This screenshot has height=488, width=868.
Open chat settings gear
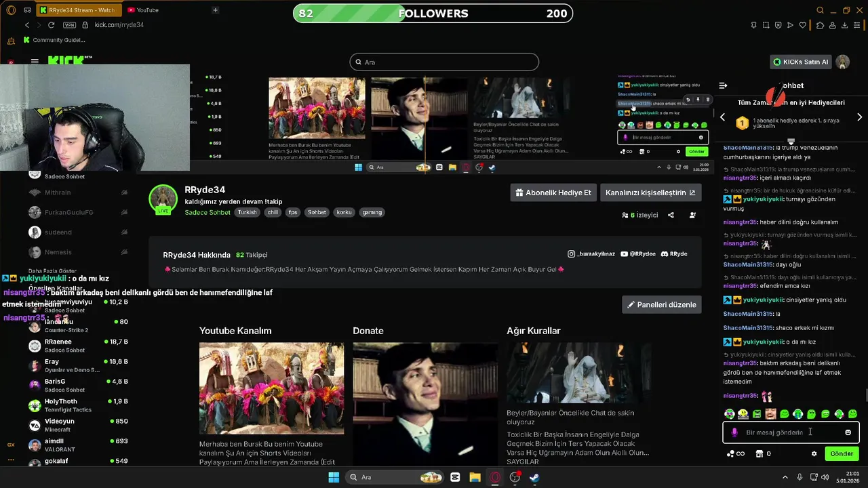click(814, 453)
